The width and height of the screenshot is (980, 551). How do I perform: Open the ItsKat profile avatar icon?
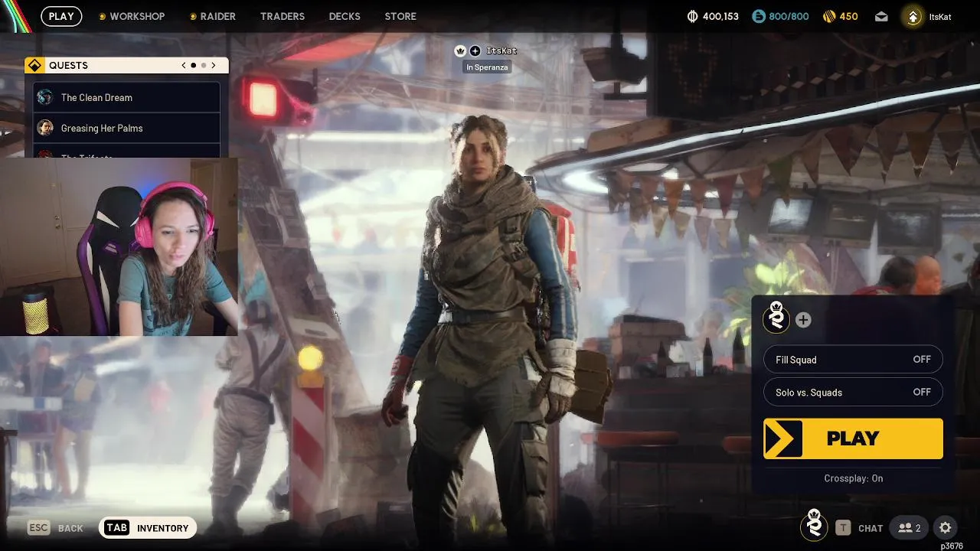pos(913,16)
